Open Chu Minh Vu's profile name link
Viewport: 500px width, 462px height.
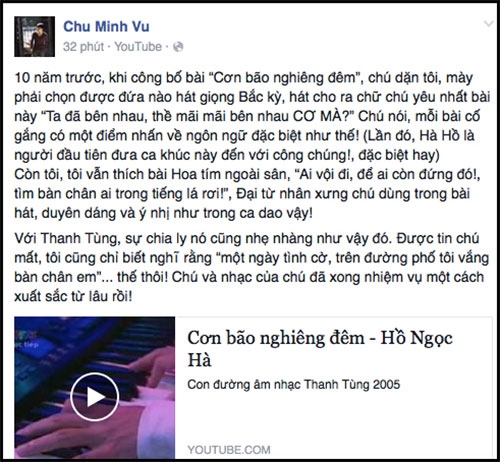[106, 27]
